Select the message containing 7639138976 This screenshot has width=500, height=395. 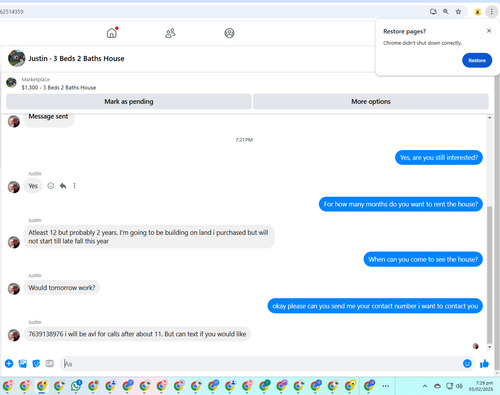[x=137, y=334]
